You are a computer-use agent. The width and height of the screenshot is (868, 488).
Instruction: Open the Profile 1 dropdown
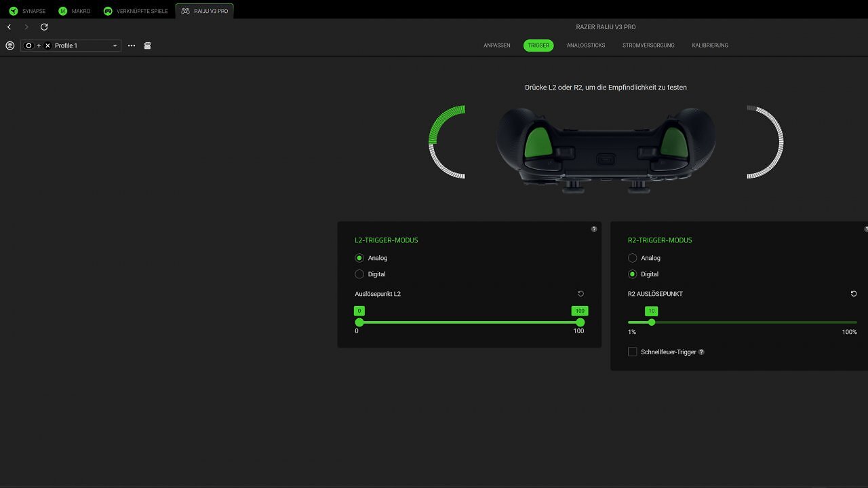point(71,45)
